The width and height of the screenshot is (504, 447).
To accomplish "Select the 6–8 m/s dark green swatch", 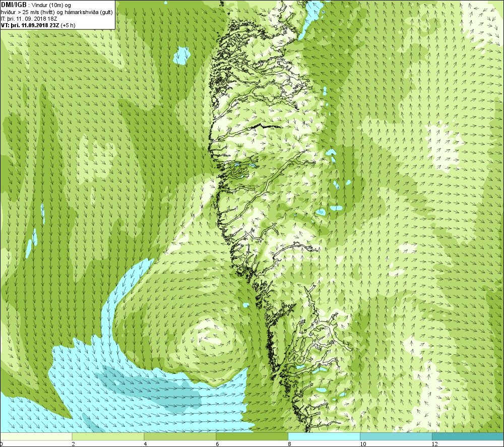I will [x=252, y=436].
